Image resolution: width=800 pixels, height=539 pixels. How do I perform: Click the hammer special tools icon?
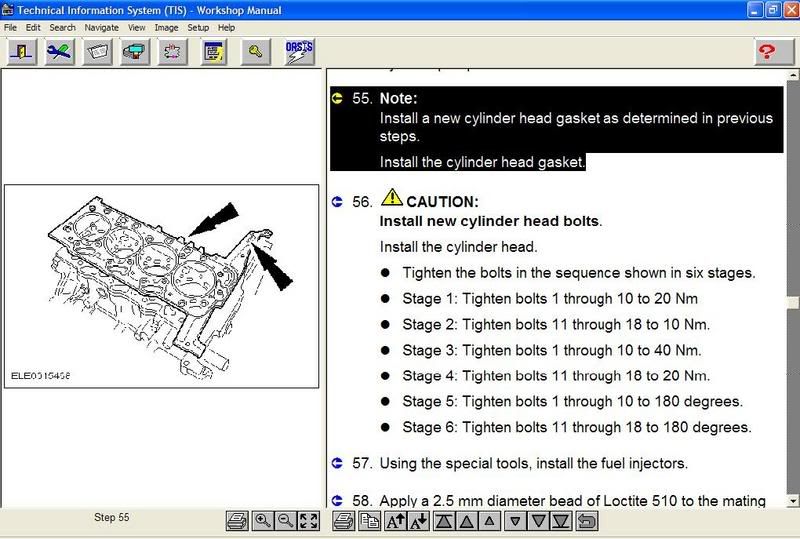135,52
